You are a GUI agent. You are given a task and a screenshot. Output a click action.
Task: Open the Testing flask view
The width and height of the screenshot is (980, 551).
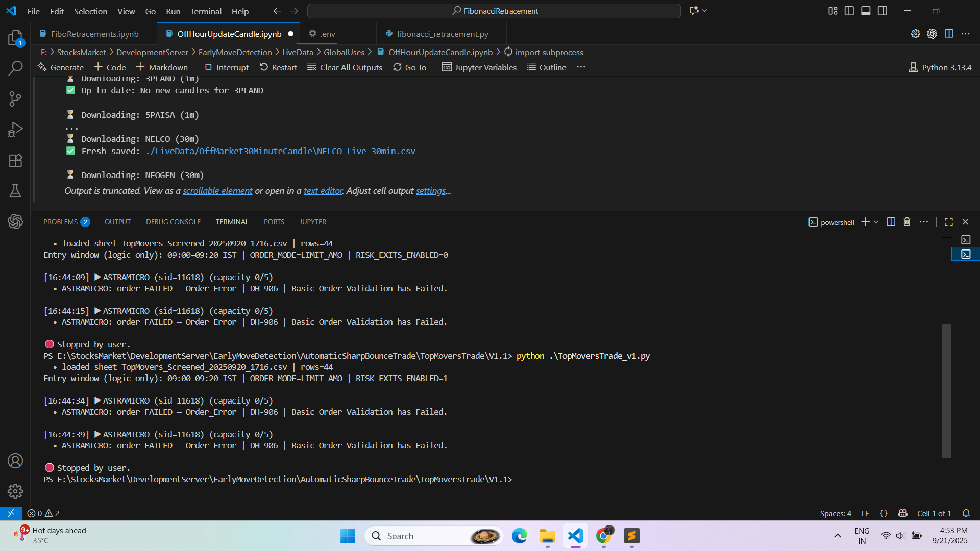(15, 191)
